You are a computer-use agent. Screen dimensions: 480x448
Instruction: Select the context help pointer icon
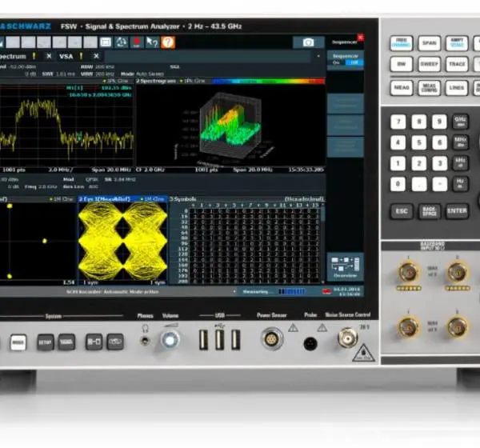coord(152,42)
